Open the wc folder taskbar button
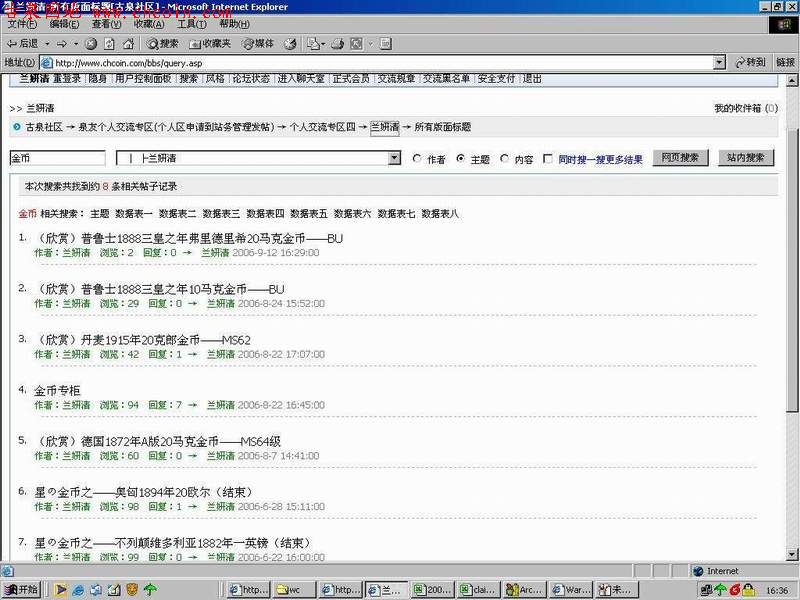800x600 pixels. coord(293,590)
